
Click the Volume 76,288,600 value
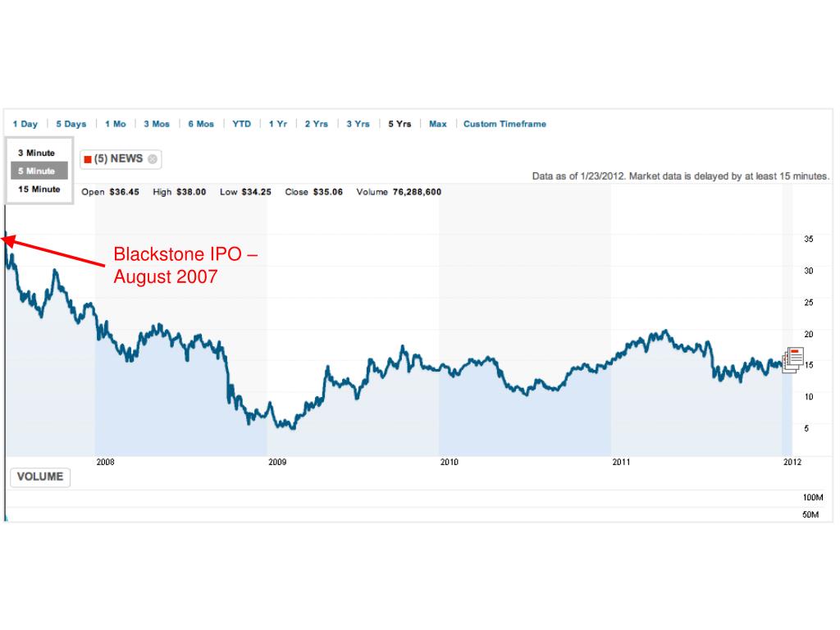(x=399, y=192)
